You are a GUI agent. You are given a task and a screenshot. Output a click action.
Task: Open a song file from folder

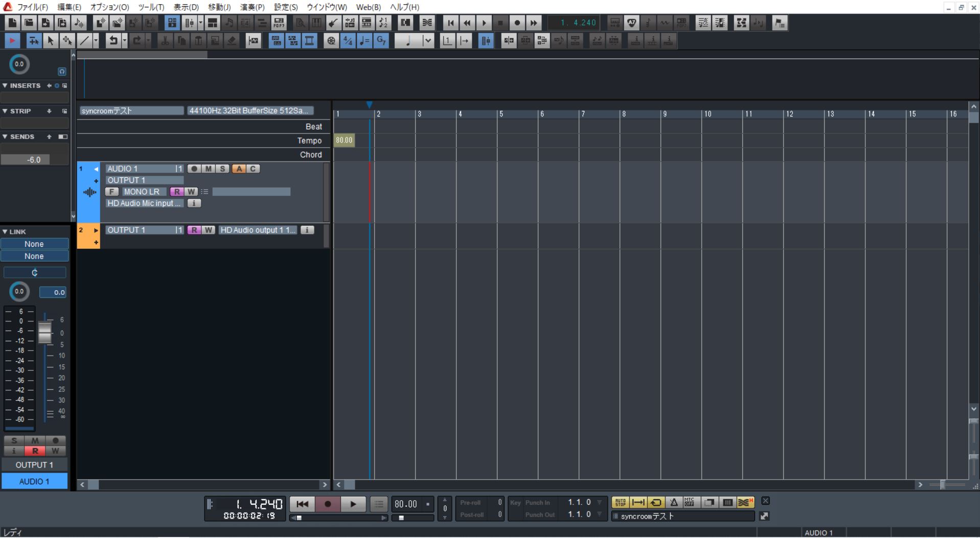click(x=29, y=23)
